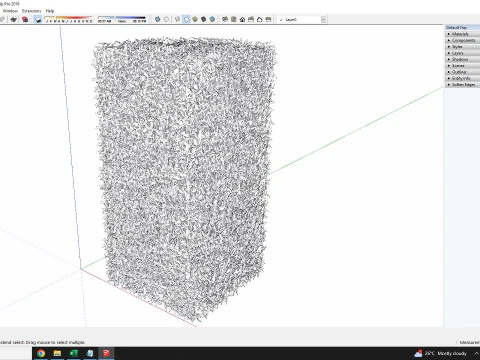This screenshot has height=360, width=480.
Task: Expand the Styles tray panel
Action: click(x=463, y=47)
